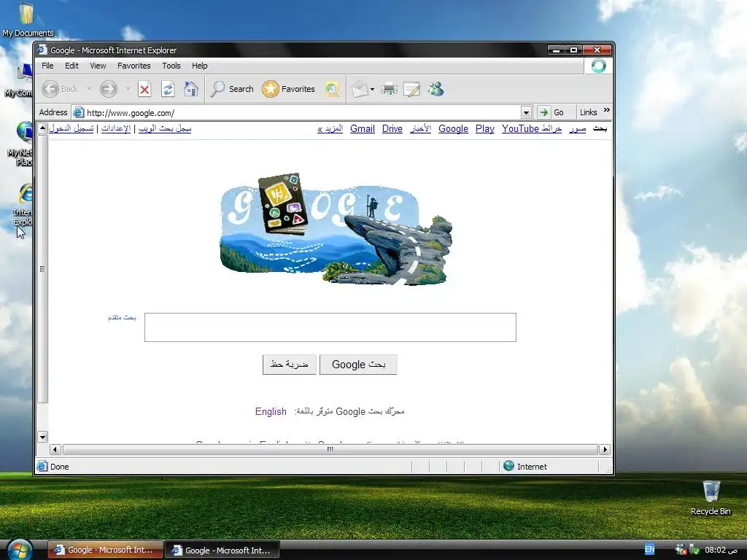The width and height of the screenshot is (747, 560).
Task: Click the صور images link
Action: pos(578,128)
